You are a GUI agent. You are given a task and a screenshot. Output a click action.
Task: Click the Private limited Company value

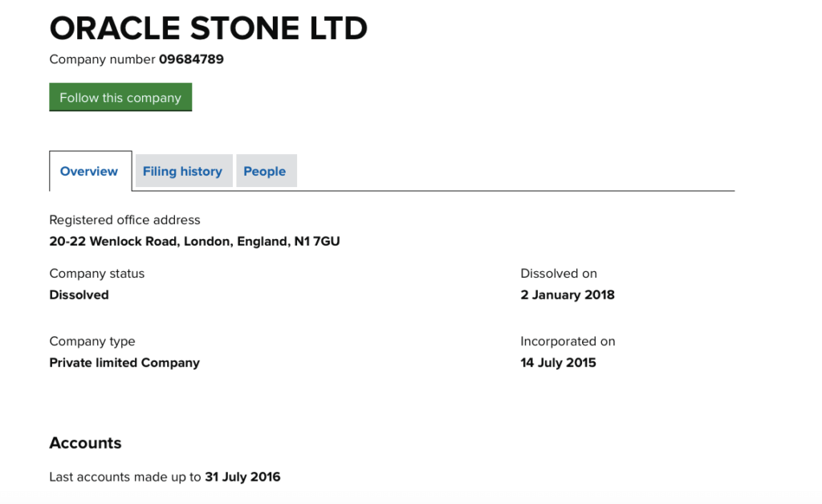tap(124, 363)
